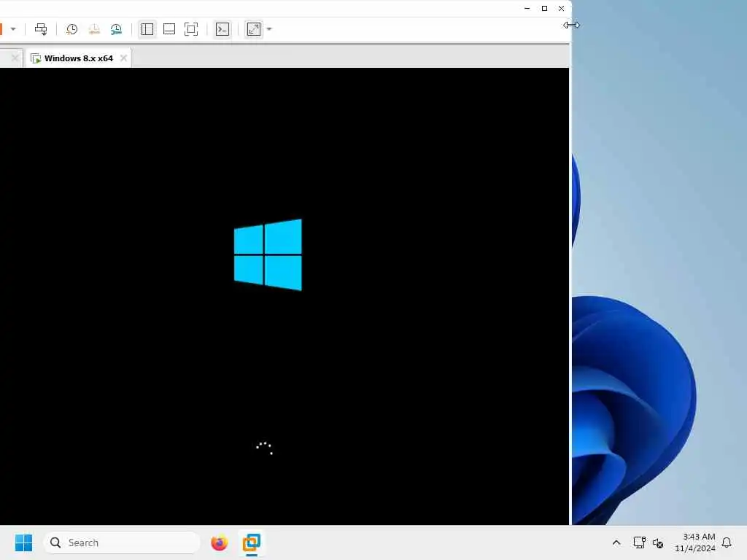Open the power options dropdown arrow
747x560 pixels.
click(x=13, y=29)
